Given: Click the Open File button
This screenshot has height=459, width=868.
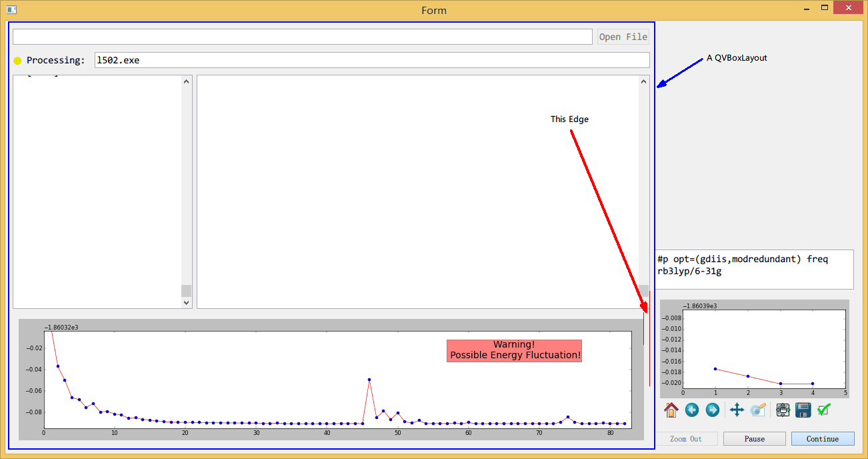Looking at the screenshot, I should click(623, 37).
